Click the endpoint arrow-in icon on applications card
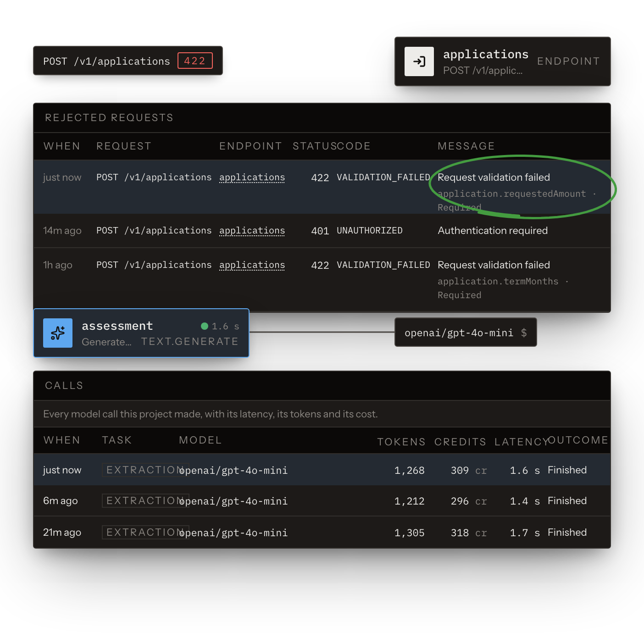Viewport: 644px width, 644px height. [419, 61]
